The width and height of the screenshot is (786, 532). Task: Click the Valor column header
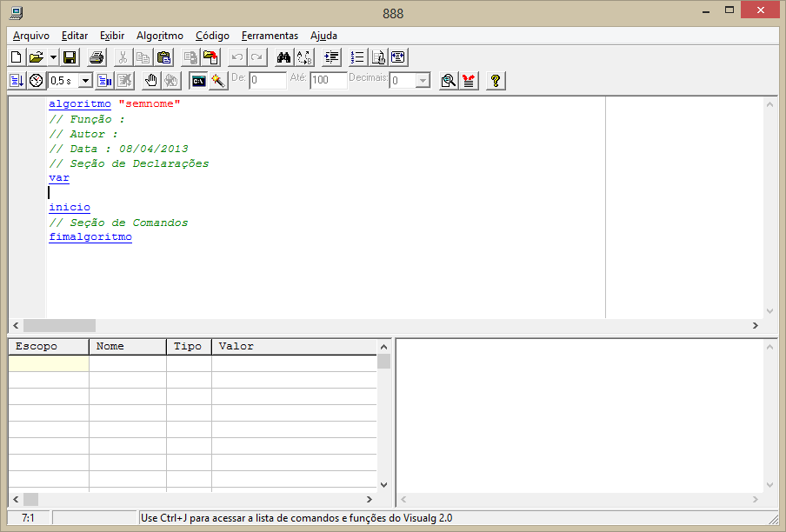coord(296,347)
